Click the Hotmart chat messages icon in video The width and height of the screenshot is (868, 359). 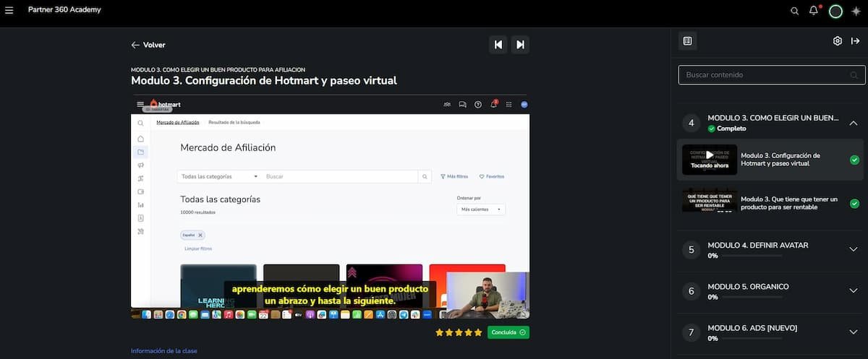click(x=463, y=104)
